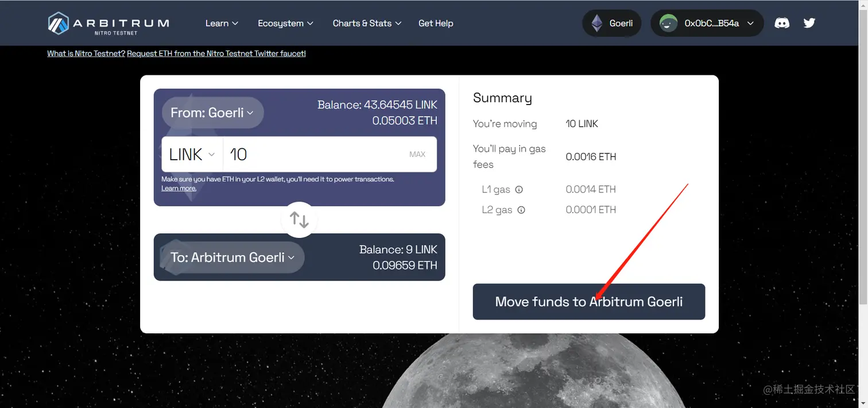Click Balance: 9 LINK text
This screenshot has height=408, width=868.
398,249
